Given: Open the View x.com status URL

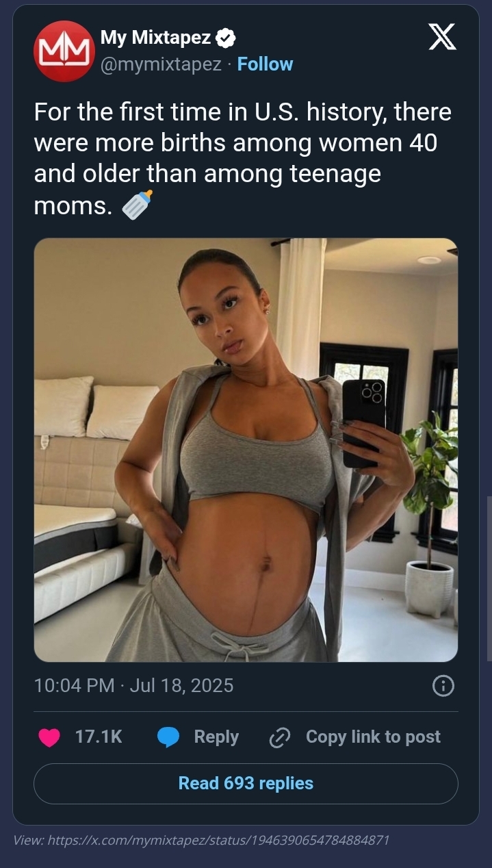Looking at the screenshot, I should click(x=201, y=840).
